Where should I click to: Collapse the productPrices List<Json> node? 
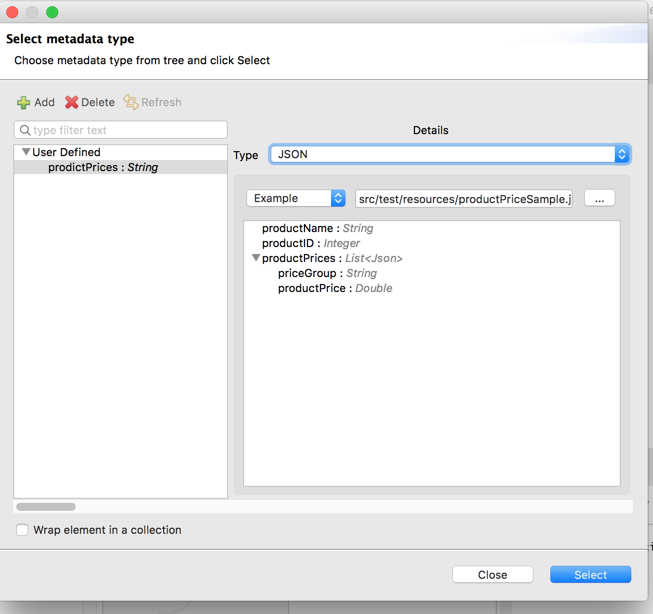point(256,258)
